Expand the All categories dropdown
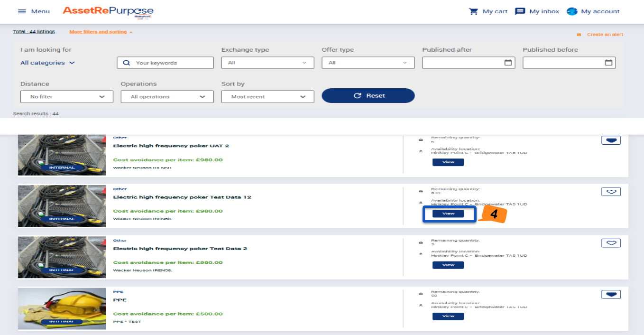Image resolution: width=644 pixels, height=335 pixels. point(47,63)
